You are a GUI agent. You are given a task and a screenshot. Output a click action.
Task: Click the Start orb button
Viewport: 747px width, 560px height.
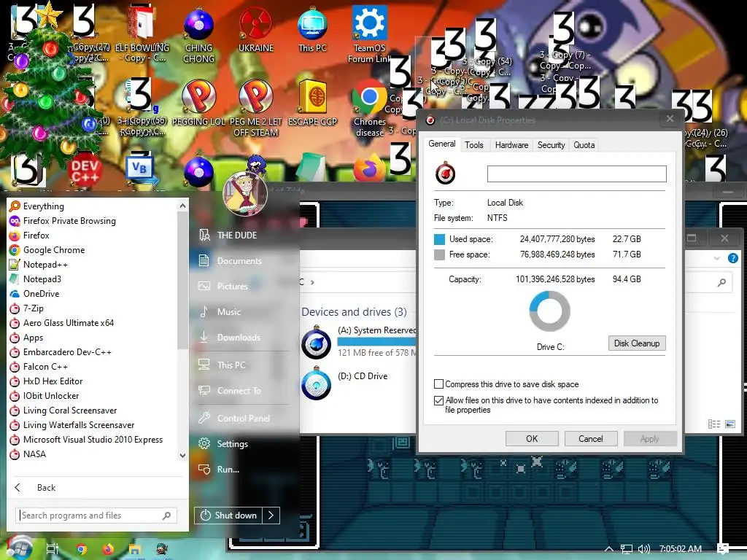(x=19, y=548)
